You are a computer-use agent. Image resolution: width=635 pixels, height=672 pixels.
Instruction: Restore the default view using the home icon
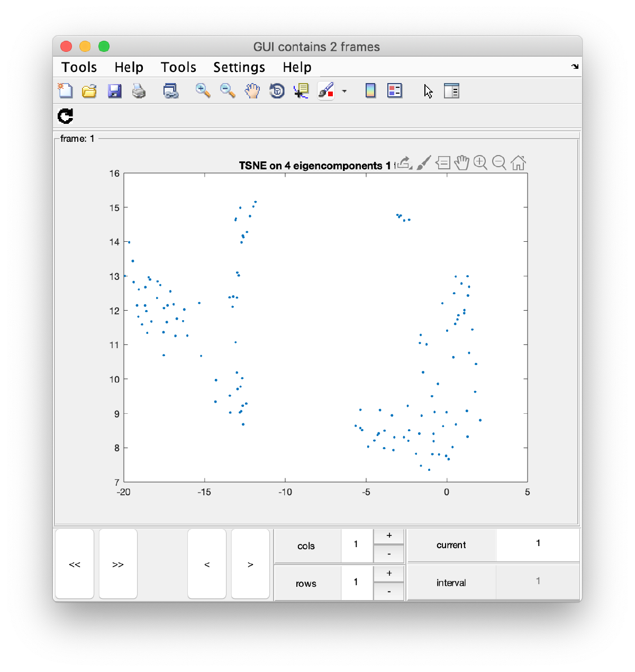(519, 162)
